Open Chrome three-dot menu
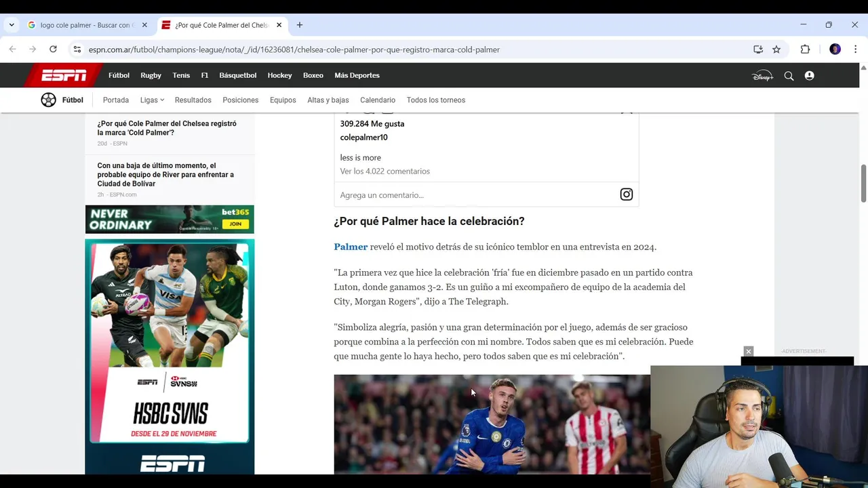The image size is (868, 488). tap(855, 49)
